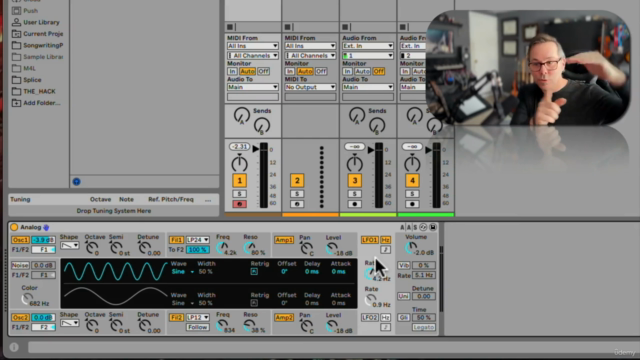
Task: Set track 3 Monitor to Off
Action: (x=379, y=71)
